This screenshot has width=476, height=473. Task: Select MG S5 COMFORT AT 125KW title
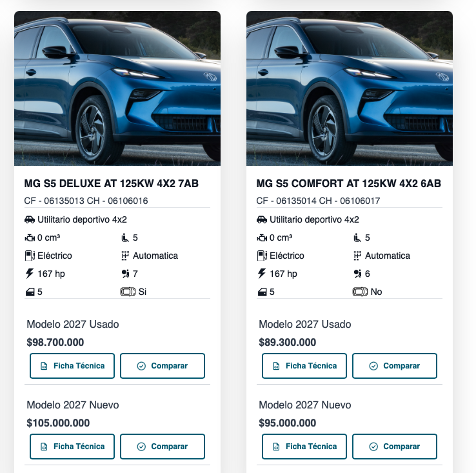coord(348,184)
